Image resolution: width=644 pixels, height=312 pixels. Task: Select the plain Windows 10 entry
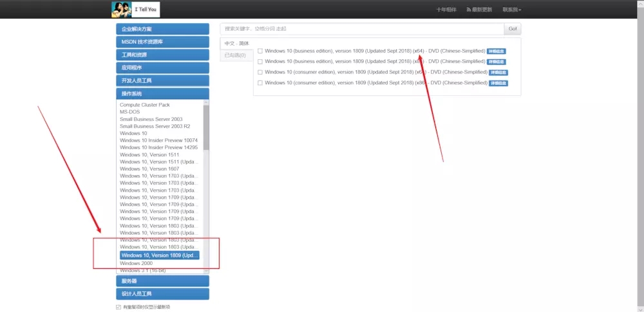(x=133, y=133)
